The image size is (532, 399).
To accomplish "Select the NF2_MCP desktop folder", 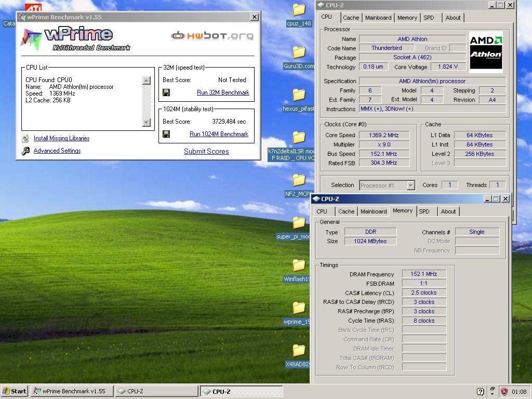I will click(299, 185).
